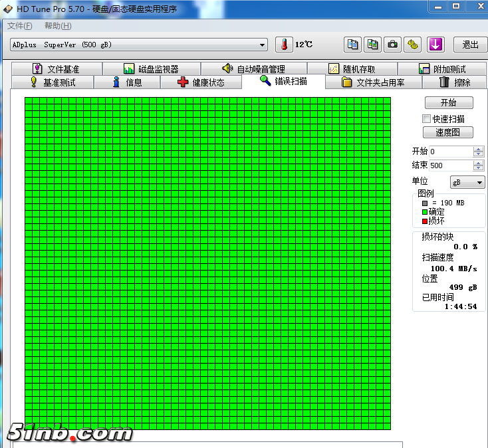Open the 文件(F) menu
This screenshot has width=488, height=448.
[19, 26]
